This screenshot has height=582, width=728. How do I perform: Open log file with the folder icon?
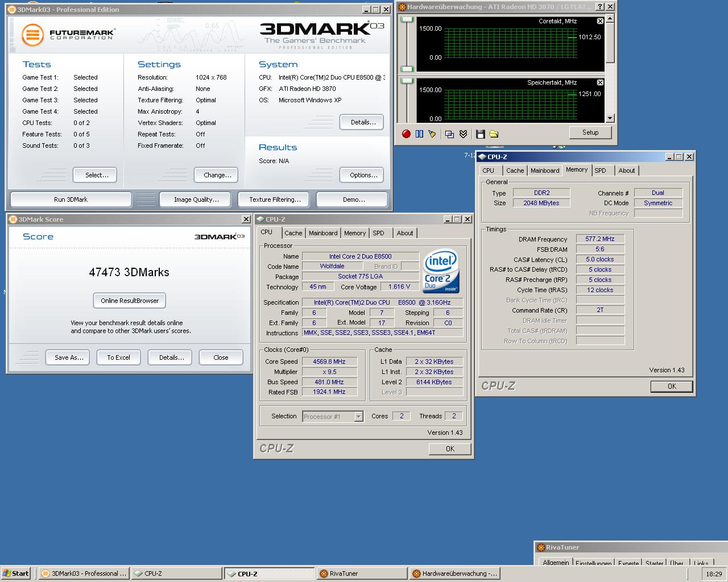(x=494, y=134)
